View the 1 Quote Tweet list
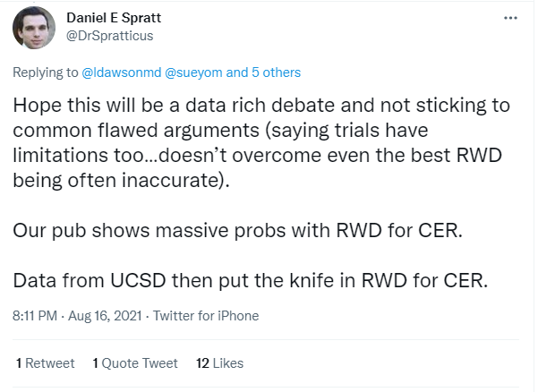Image resolution: width=538 pixels, height=392 pixels. pyautogui.click(x=135, y=362)
